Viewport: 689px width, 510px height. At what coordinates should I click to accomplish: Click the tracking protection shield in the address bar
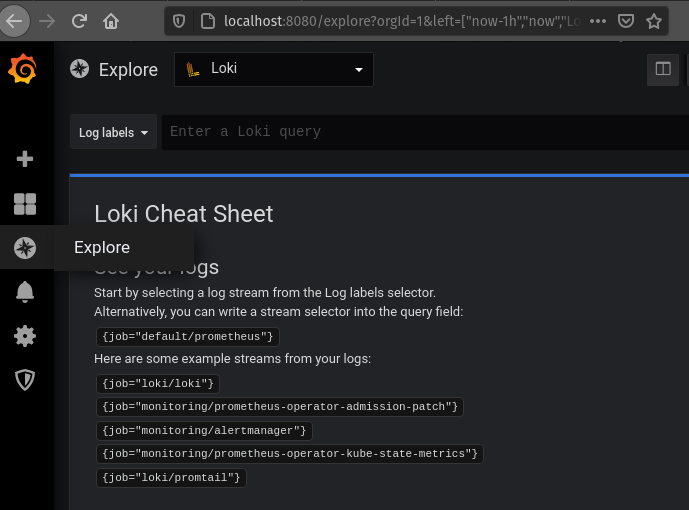click(179, 21)
